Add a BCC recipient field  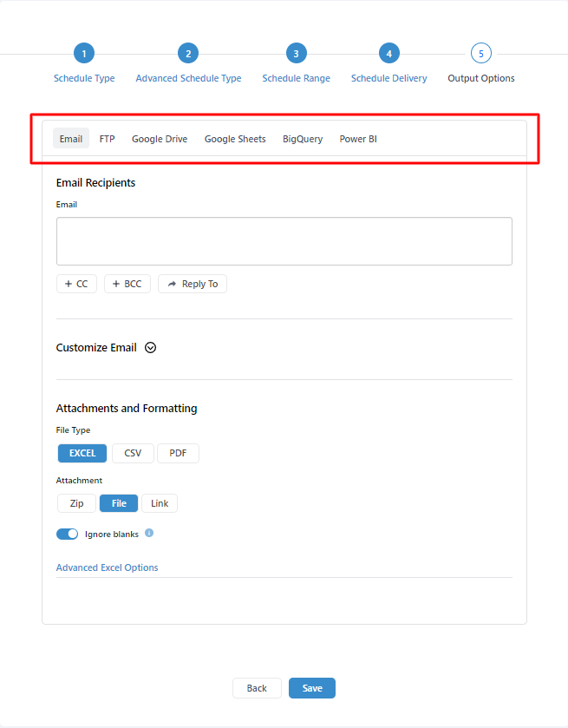click(127, 284)
